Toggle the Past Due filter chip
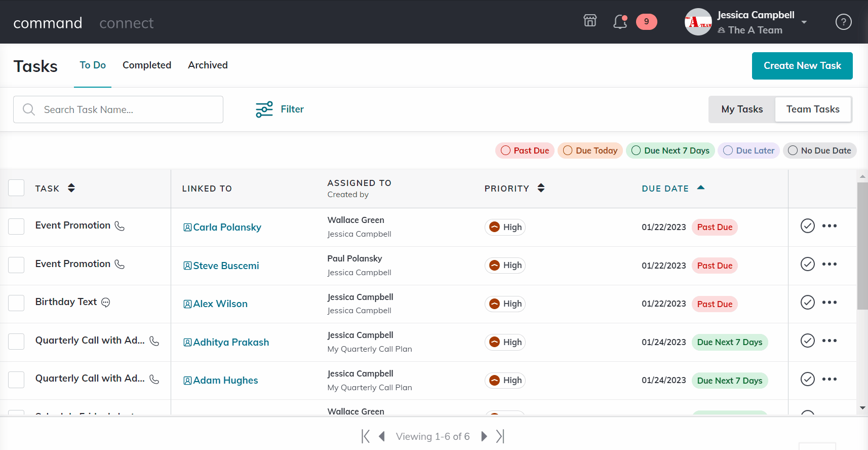 pos(525,151)
